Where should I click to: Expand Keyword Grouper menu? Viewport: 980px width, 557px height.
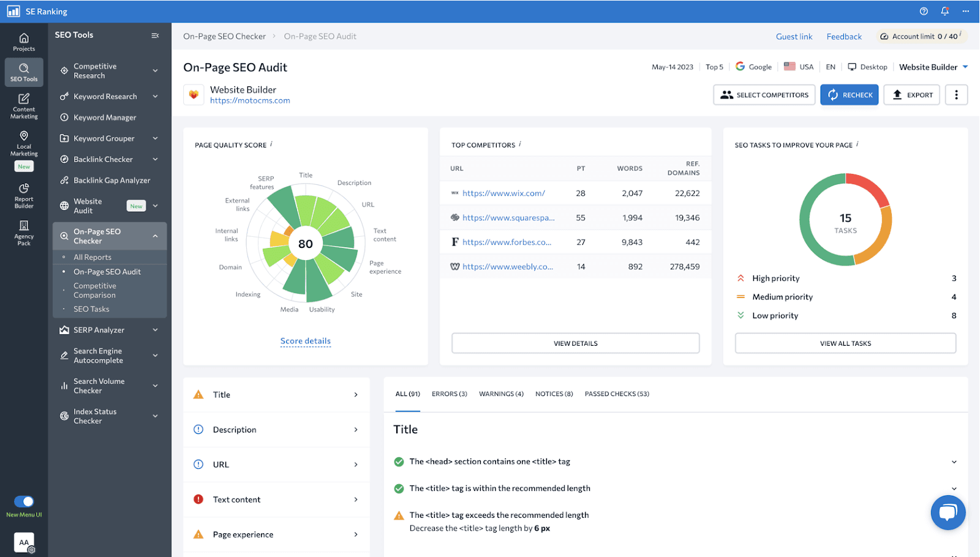pyautogui.click(x=155, y=138)
